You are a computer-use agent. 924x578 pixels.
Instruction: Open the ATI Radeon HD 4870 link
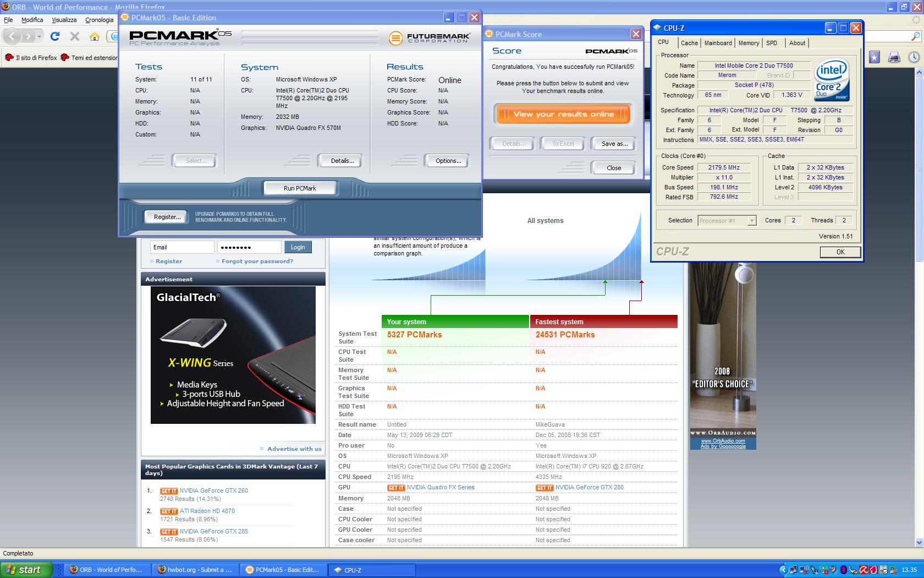pos(207,511)
